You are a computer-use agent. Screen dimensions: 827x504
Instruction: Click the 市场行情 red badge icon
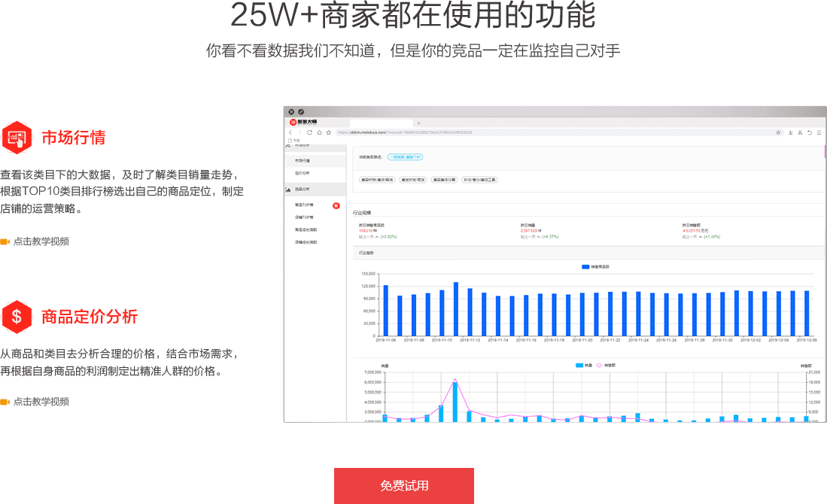pyautogui.click(x=16, y=137)
